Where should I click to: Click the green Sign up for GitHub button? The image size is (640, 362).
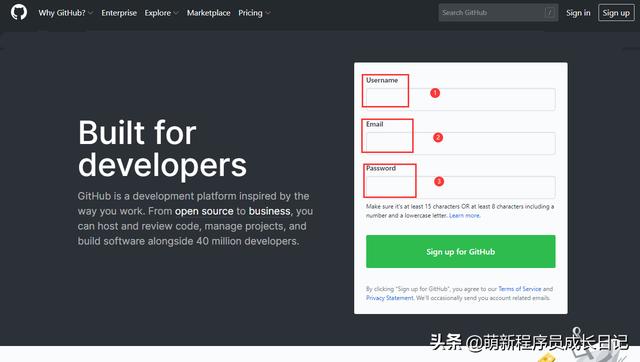[460, 251]
